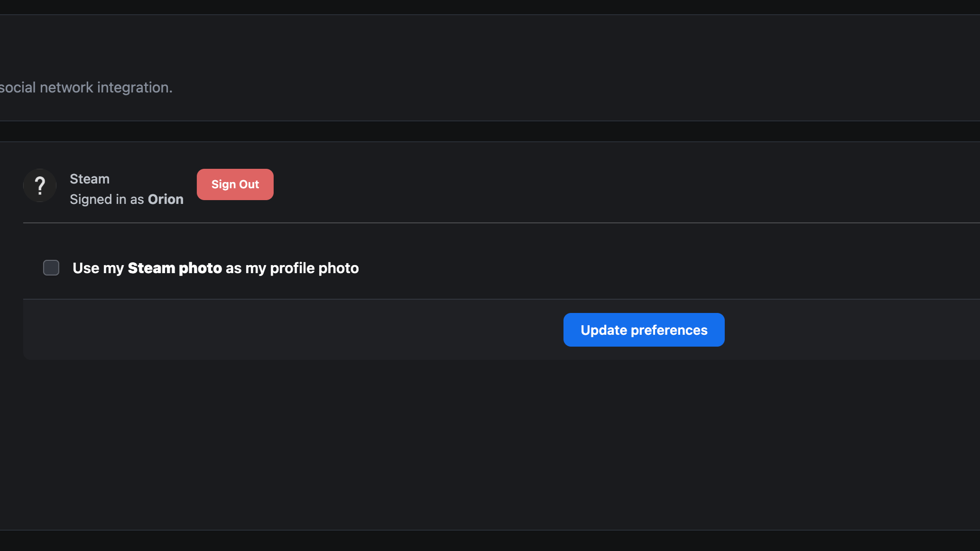Click the 'Signed in as' text
This screenshot has width=980, height=551.
(107, 200)
